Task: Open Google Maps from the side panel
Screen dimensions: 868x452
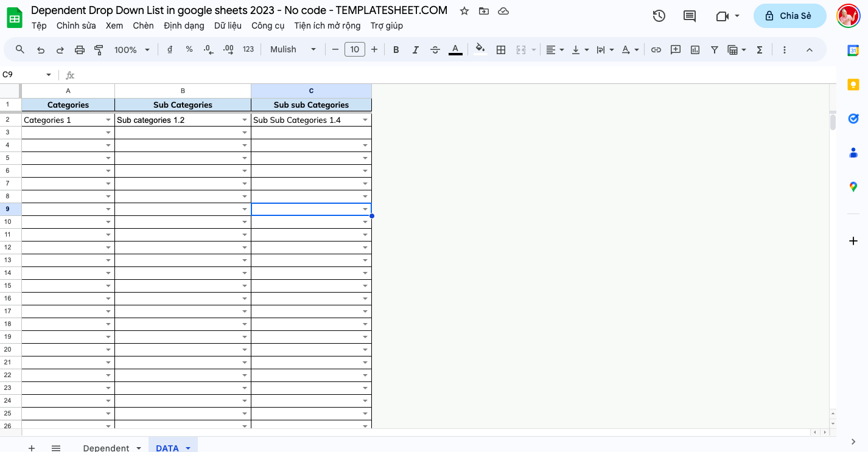Action: tap(853, 186)
